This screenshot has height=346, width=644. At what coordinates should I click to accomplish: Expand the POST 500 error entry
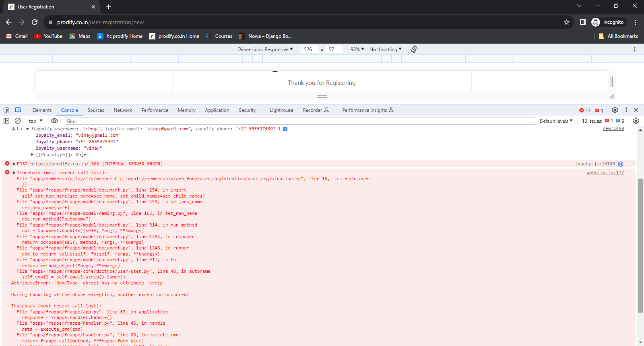14,164
